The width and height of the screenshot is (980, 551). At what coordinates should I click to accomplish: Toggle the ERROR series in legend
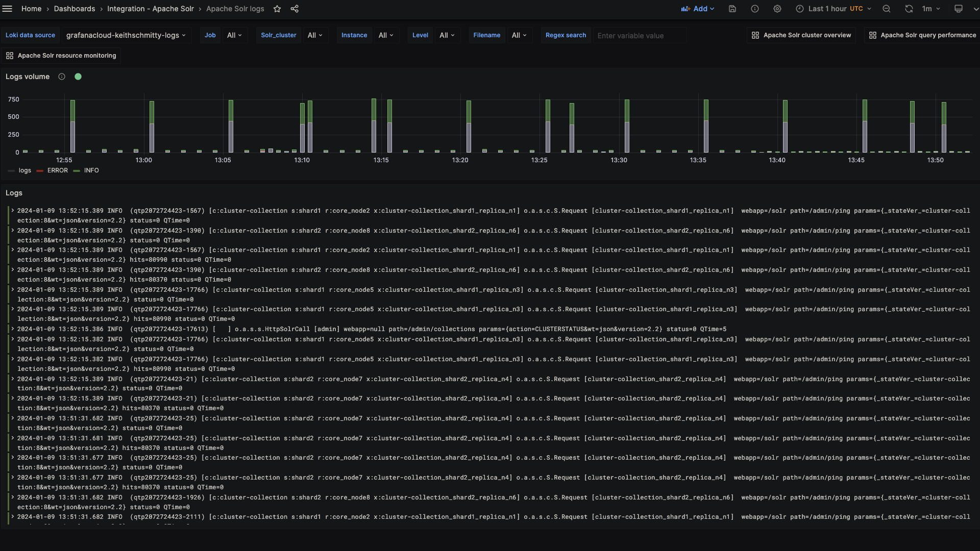57,170
